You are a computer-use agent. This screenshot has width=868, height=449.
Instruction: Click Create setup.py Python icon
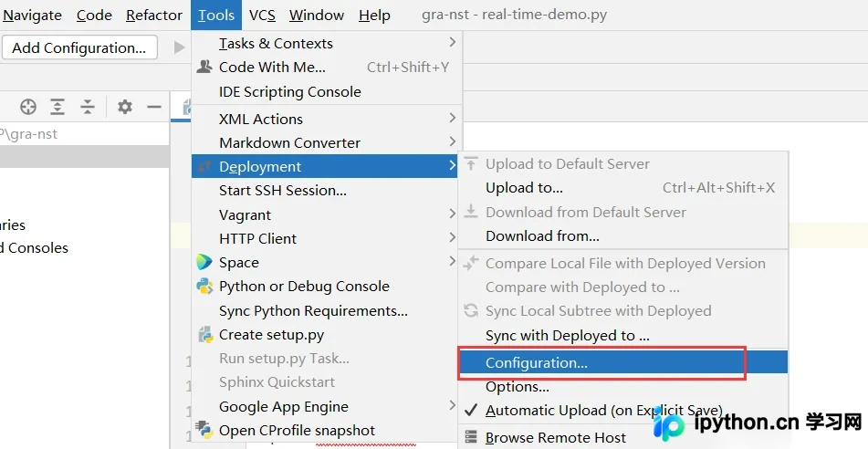(205, 334)
